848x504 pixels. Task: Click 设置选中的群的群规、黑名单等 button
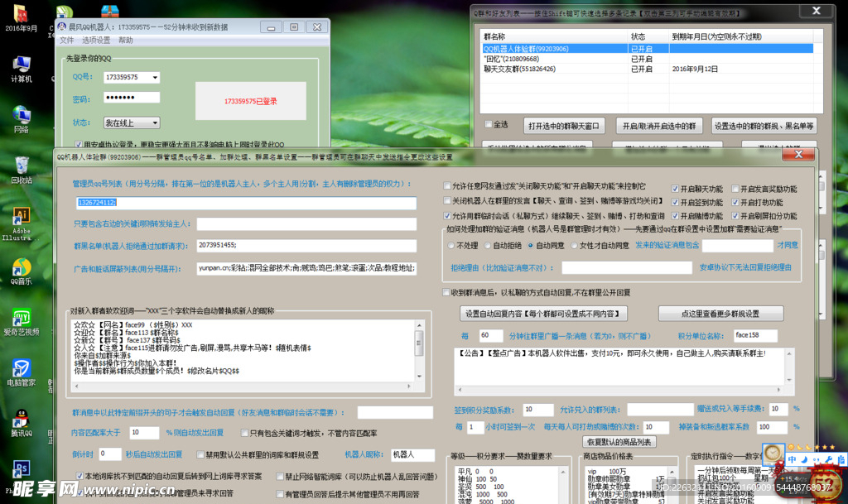pos(764,126)
